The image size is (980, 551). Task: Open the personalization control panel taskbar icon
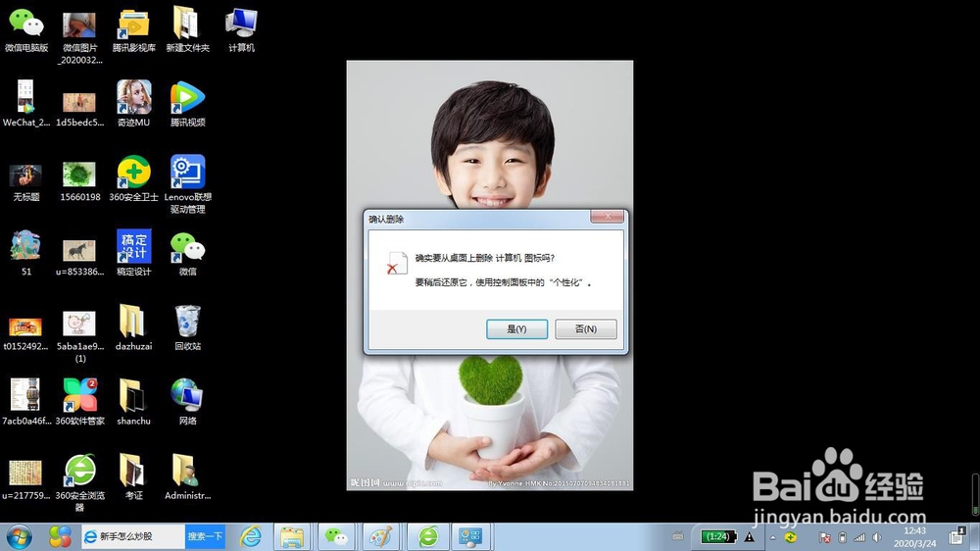470,536
